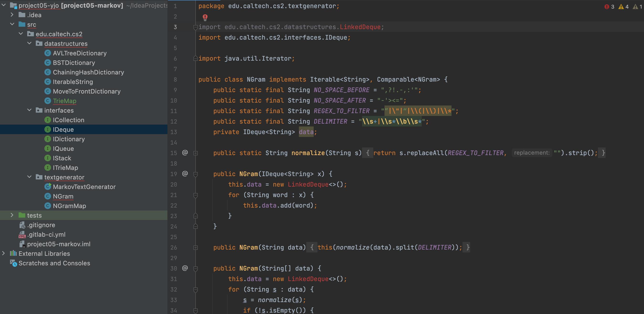Image resolution: width=644 pixels, height=314 pixels.
Task: Click the @ gutter icon on line 15
Action: tap(185, 152)
